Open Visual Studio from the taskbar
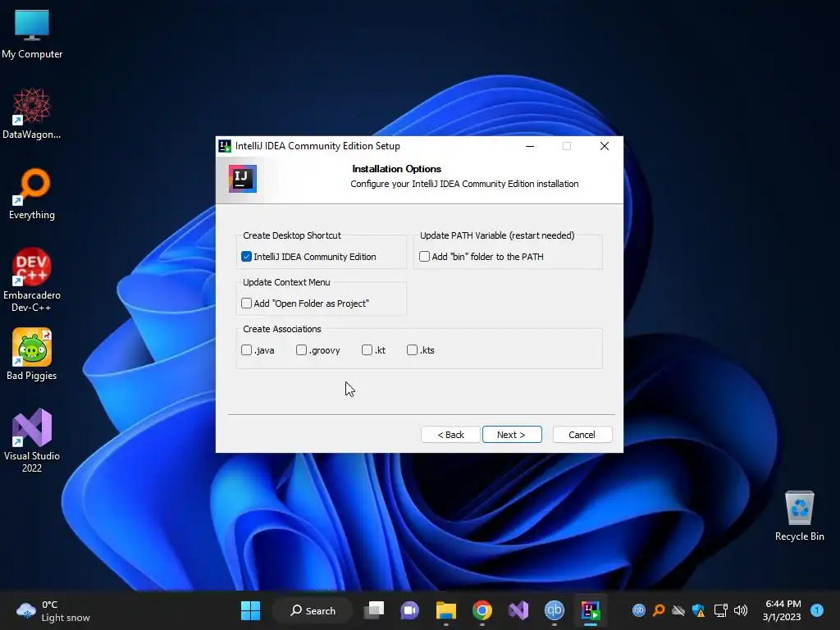The width and height of the screenshot is (840, 630). pyautogui.click(x=518, y=610)
